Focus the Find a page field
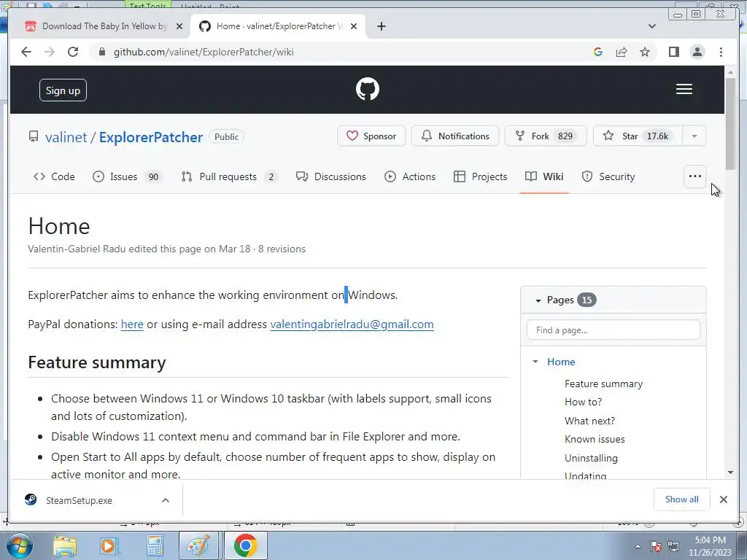Viewport: 747px width, 560px height. (614, 330)
